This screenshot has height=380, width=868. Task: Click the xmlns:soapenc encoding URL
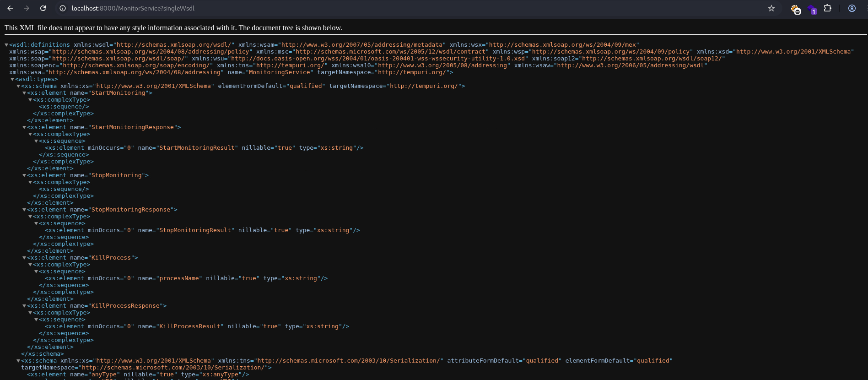click(x=136, y=65)
